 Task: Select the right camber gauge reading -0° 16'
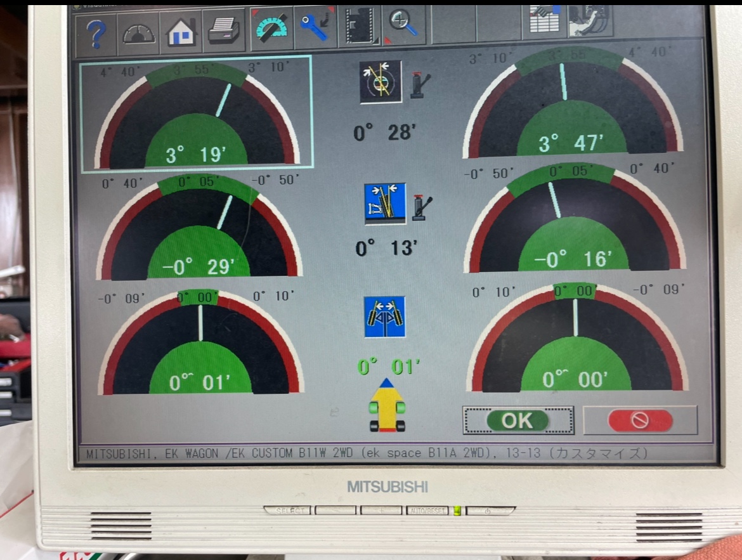[x=574, y=222]
